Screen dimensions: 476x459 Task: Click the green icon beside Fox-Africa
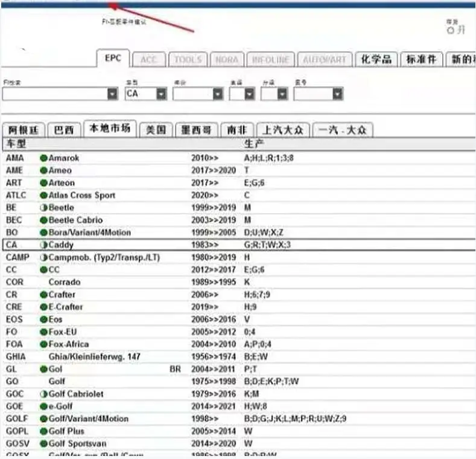(43, 344)
